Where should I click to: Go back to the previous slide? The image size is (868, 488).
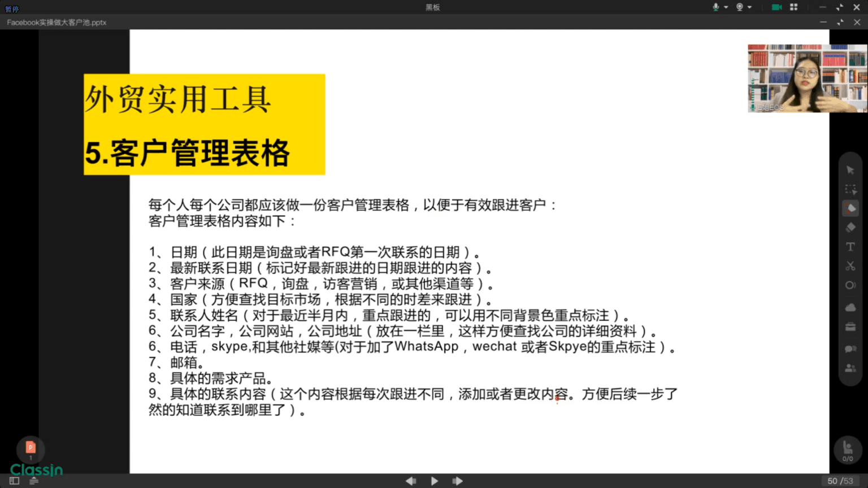coord(411,480)
